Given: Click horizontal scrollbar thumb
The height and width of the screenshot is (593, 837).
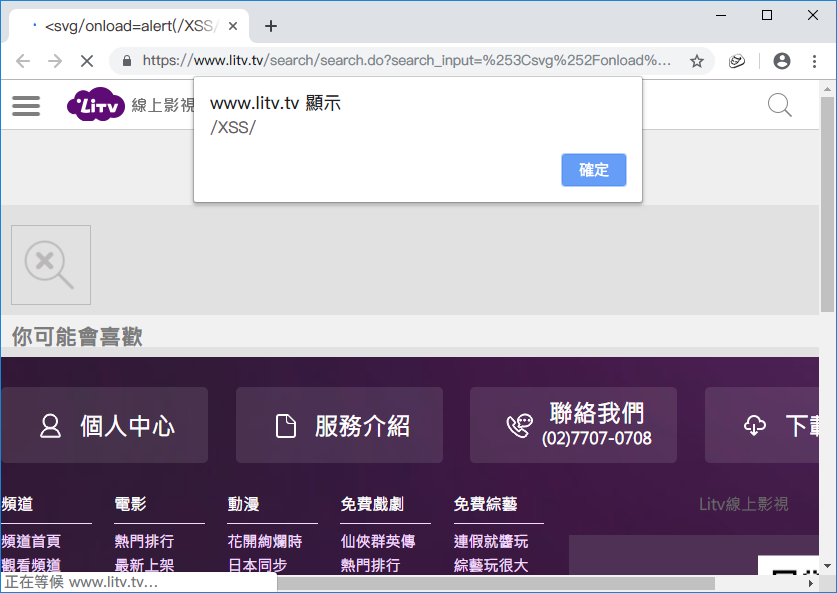Looking at the screenshot, I should (x=496, y=583).
